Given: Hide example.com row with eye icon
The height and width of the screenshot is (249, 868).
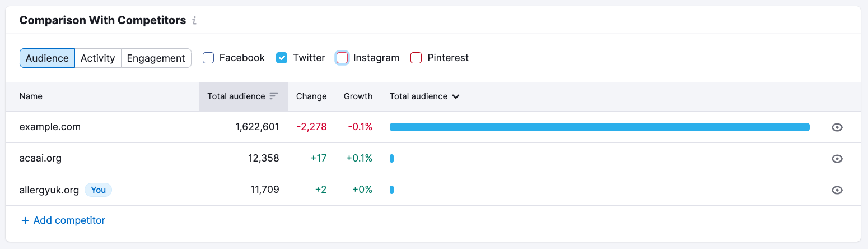Looking at the screenshot, I should (x=837, y=127).
